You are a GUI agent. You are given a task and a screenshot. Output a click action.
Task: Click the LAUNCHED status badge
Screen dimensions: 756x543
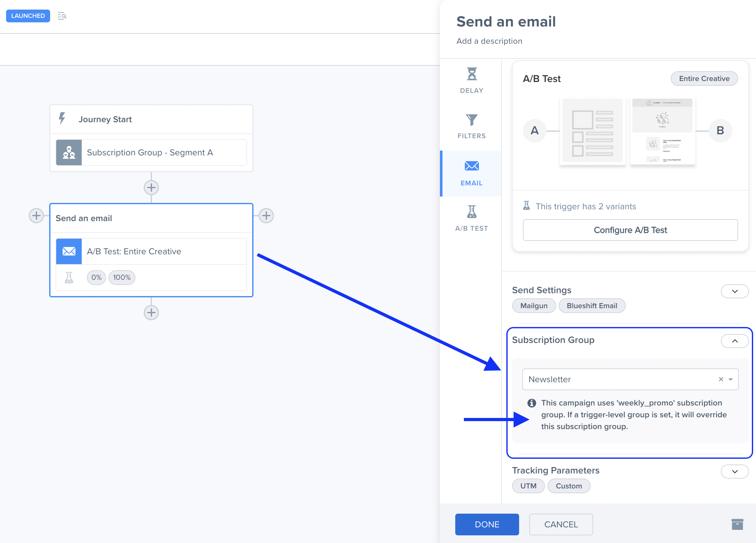click(28, 16)
